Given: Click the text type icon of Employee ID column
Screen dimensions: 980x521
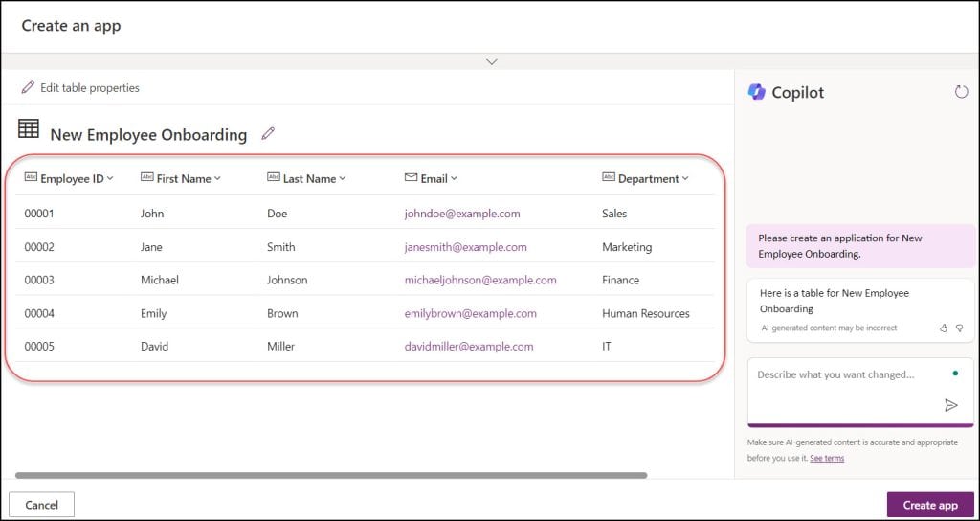Looking at the screenshot, I should tap(31, 177).
